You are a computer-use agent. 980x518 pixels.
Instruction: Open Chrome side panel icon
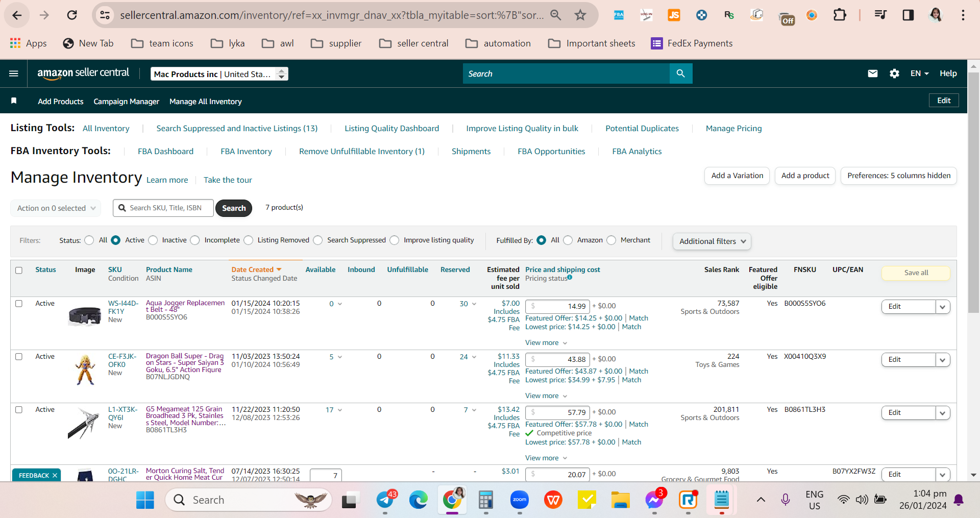(908, 15)
